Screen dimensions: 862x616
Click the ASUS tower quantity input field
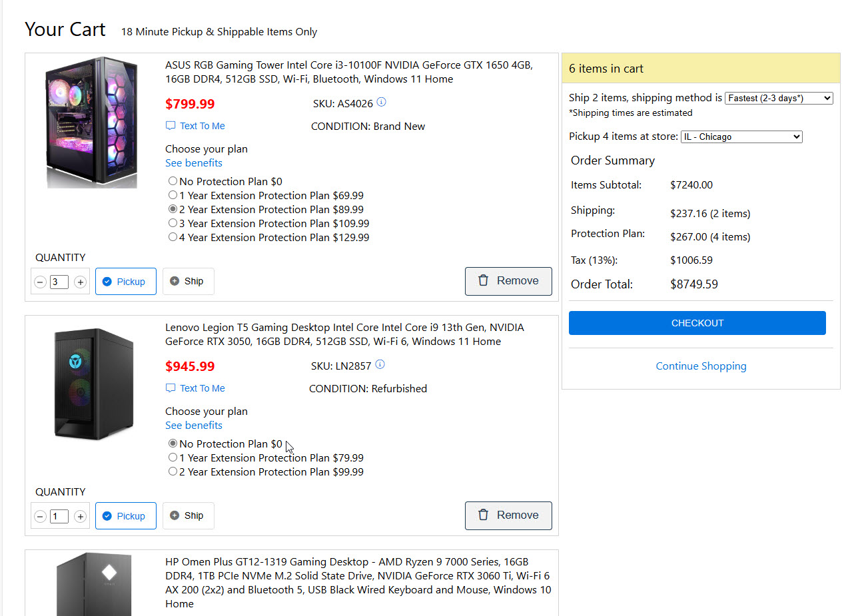click(59, 282)
